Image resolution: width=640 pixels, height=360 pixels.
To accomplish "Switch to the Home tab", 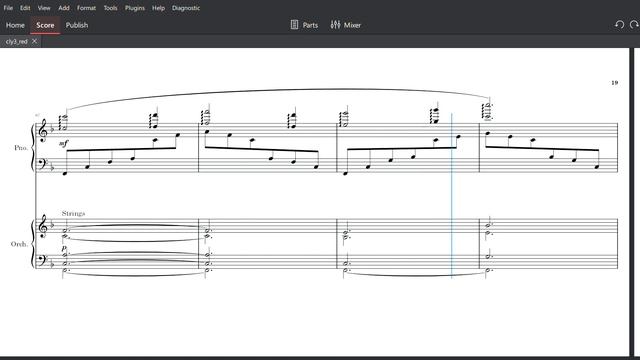I will (15, 25).
